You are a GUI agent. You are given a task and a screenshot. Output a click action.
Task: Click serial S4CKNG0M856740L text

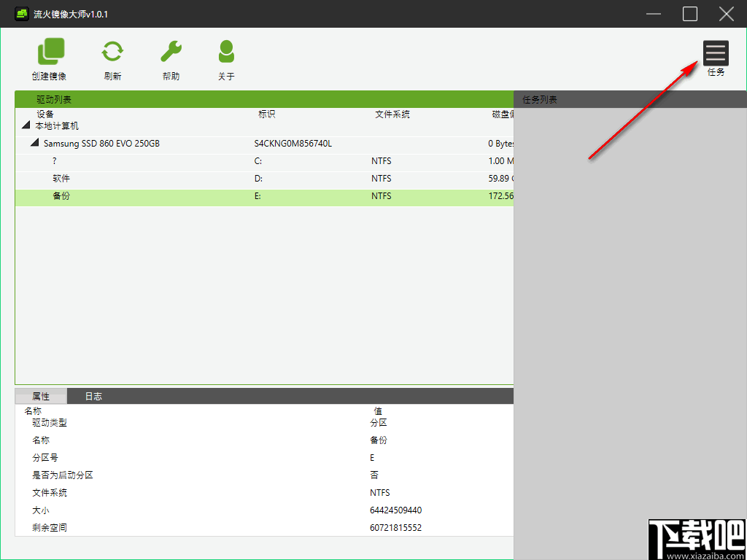point(293,144)
